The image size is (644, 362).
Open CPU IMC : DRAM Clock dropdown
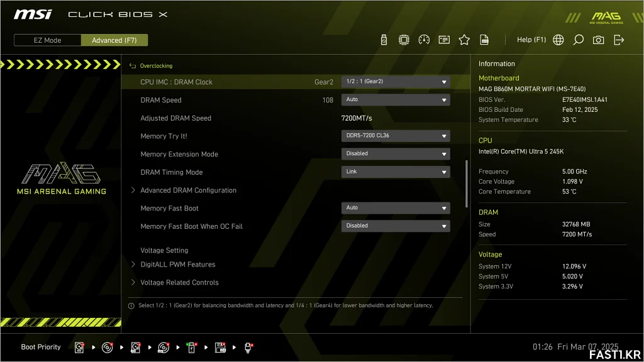tap(396, 82)
